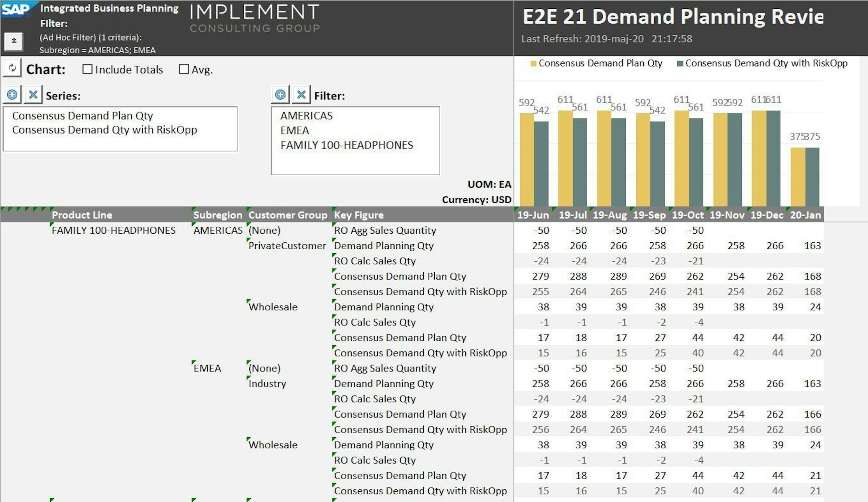
Task: Click the remove series X icon
Action: pos(33,95)
